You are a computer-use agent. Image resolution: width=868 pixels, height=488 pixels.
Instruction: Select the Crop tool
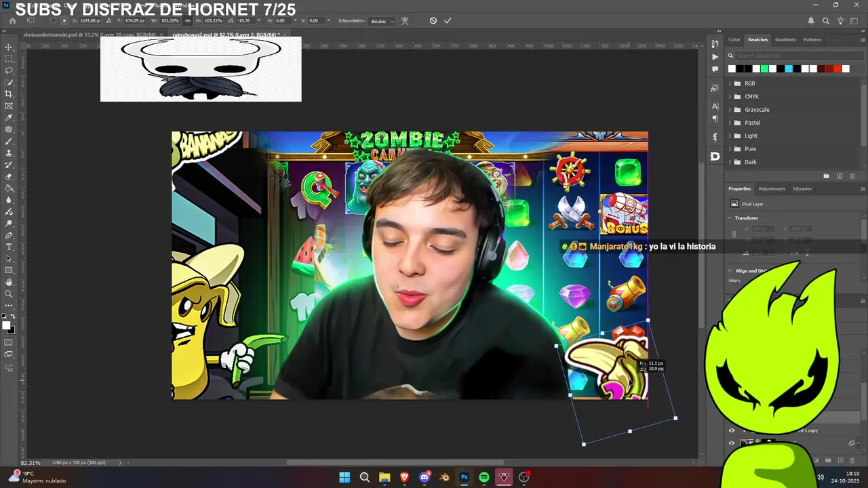[x=9, y=94]
